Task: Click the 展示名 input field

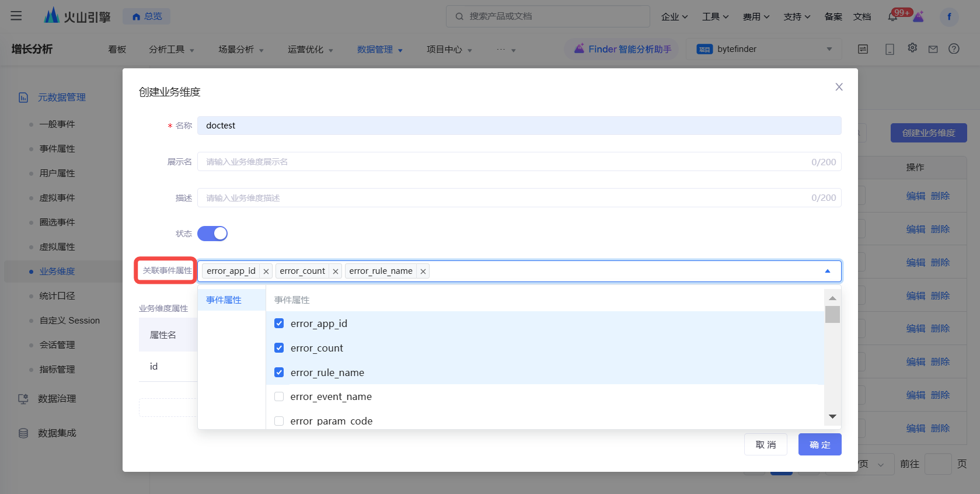Action: [x=519, y=162]
